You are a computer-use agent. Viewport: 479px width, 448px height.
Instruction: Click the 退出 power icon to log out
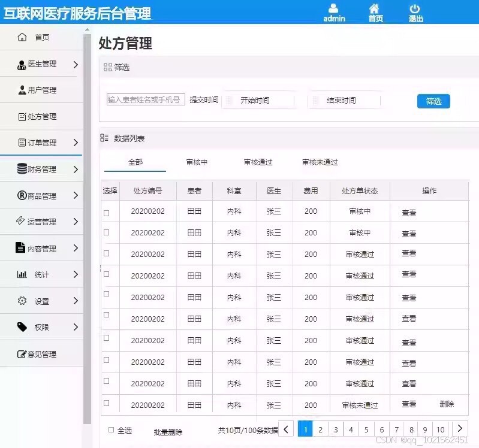coord(415,8)
